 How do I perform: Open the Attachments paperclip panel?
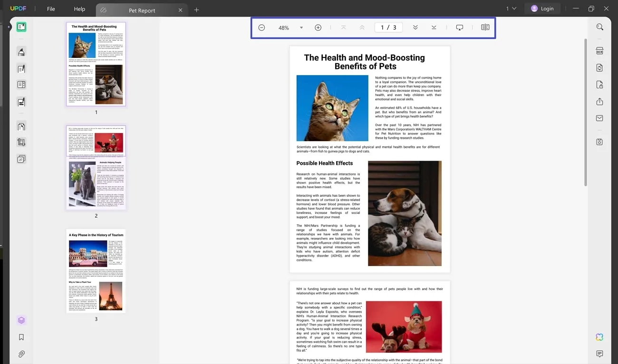pos(21,354)
